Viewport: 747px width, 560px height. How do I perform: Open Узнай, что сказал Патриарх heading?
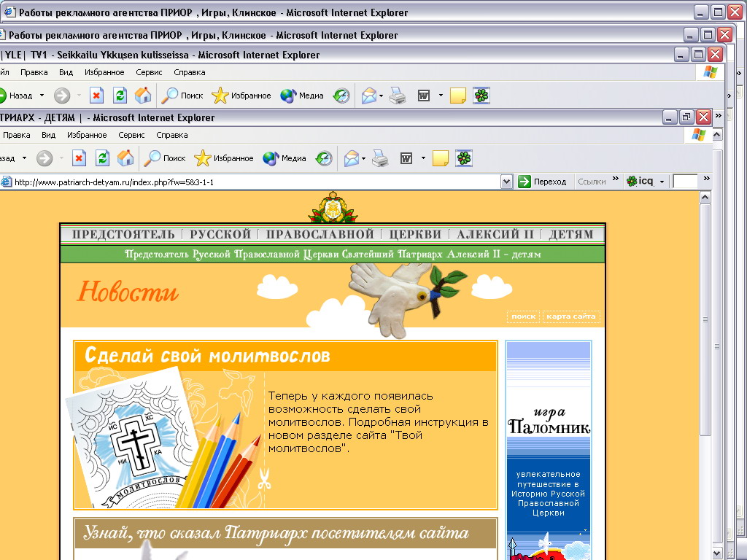[x=276, y=533]
